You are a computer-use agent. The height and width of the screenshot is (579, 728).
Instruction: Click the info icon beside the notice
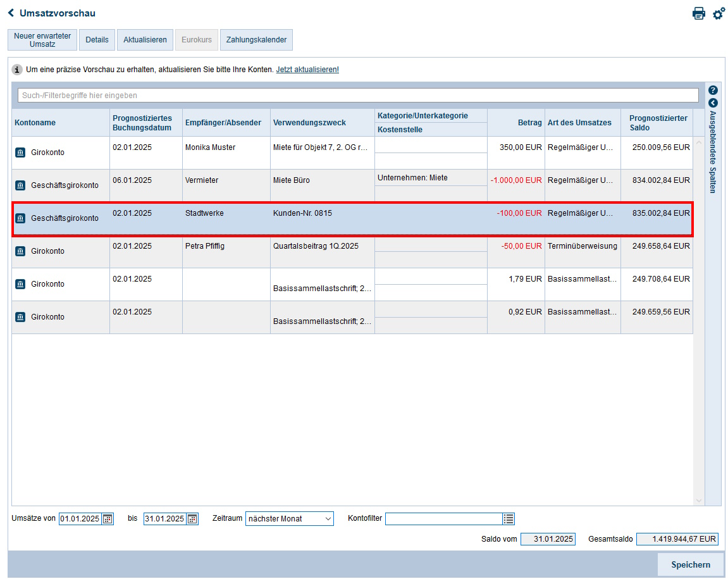(16, 70)
